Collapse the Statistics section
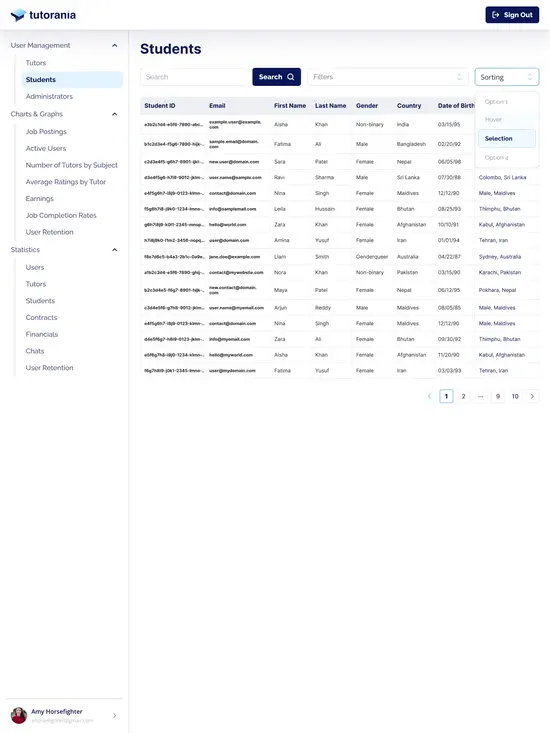The width and height of the screenshot is (550, 733). coord(114,250)
